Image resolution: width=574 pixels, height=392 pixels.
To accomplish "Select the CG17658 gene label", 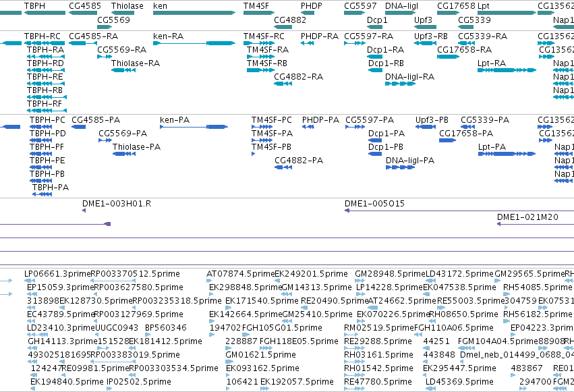I will click(x=456, y=6).
